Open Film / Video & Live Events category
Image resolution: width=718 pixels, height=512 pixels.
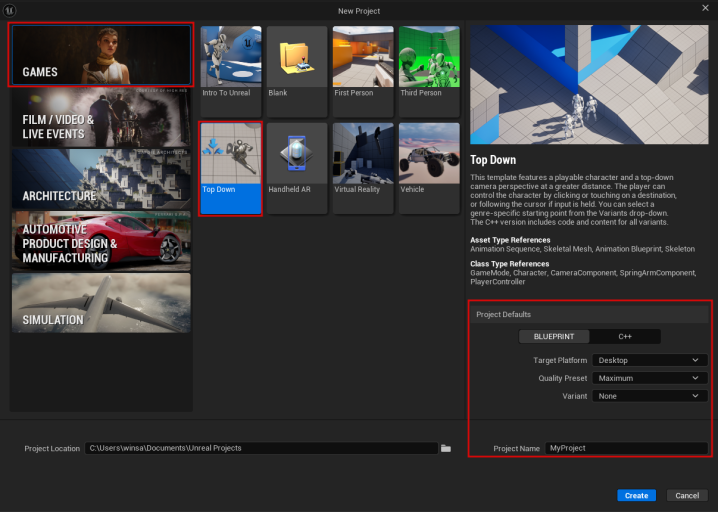tap(101, 117)
